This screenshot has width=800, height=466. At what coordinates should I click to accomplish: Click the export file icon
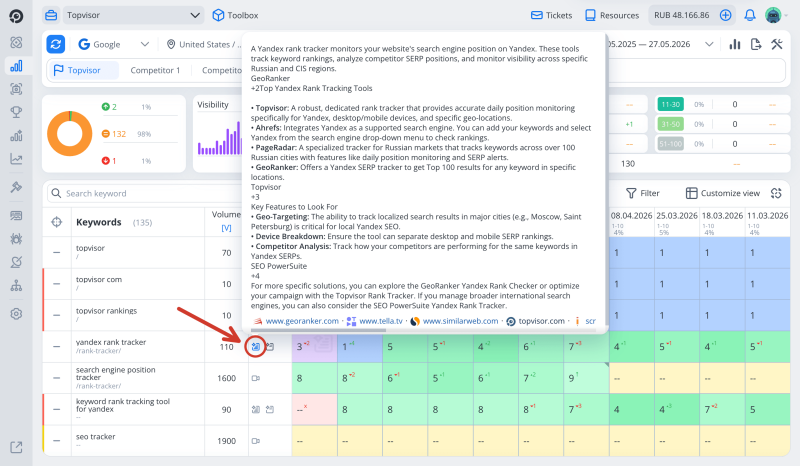pyautogui.click(x=756, y=44)
